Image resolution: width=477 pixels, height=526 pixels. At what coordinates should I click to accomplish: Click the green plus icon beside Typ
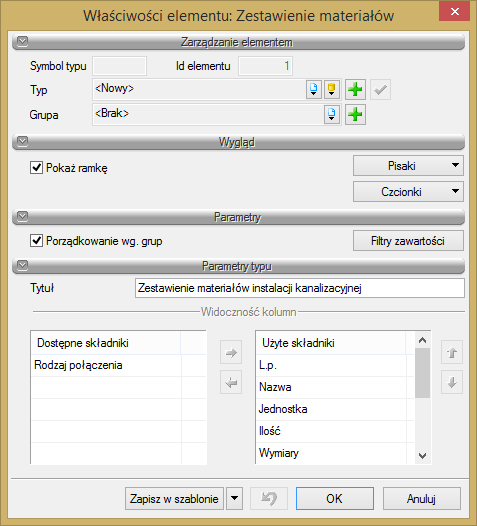(355, 90)
